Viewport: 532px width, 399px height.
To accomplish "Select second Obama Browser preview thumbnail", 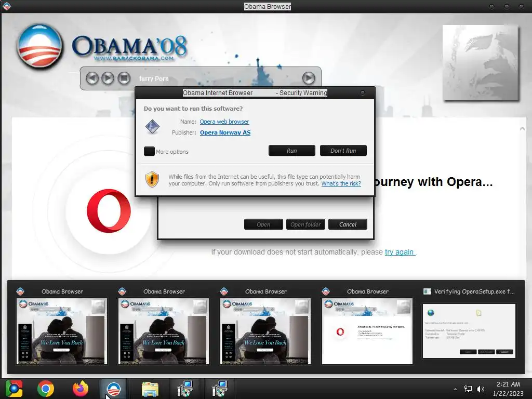I will click(x=164, y=331).
